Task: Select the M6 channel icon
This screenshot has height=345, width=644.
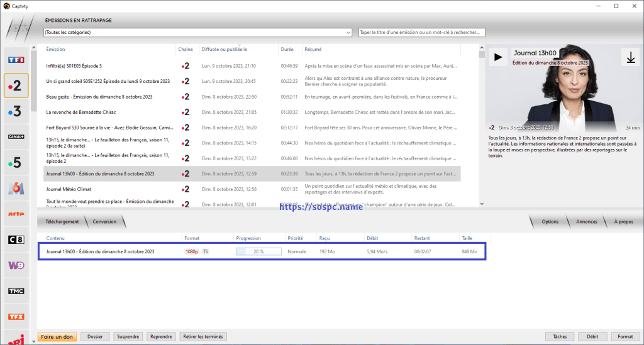Action: pos(16,189)
